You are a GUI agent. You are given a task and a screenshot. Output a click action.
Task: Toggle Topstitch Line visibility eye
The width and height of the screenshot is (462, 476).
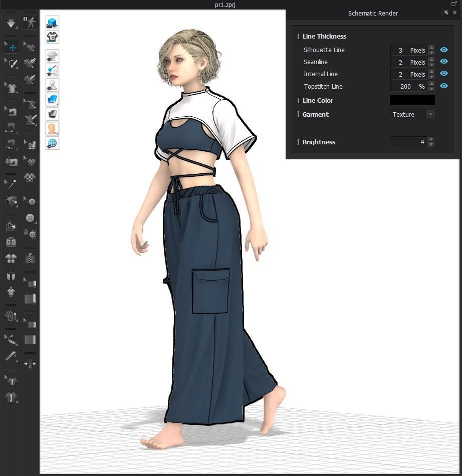pos(443,86)
